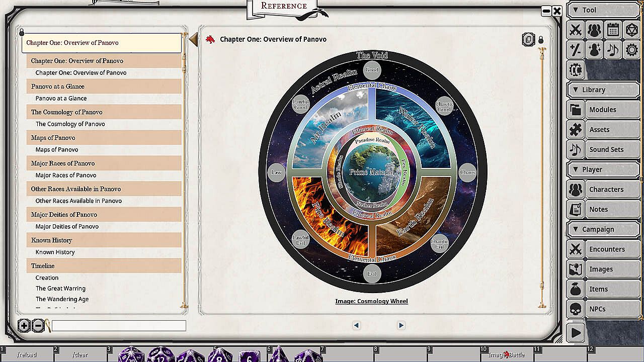Click the copy pages icon at top right
Image resolution: width=644 pixels, height=362 pixels.
click(528, 39)
